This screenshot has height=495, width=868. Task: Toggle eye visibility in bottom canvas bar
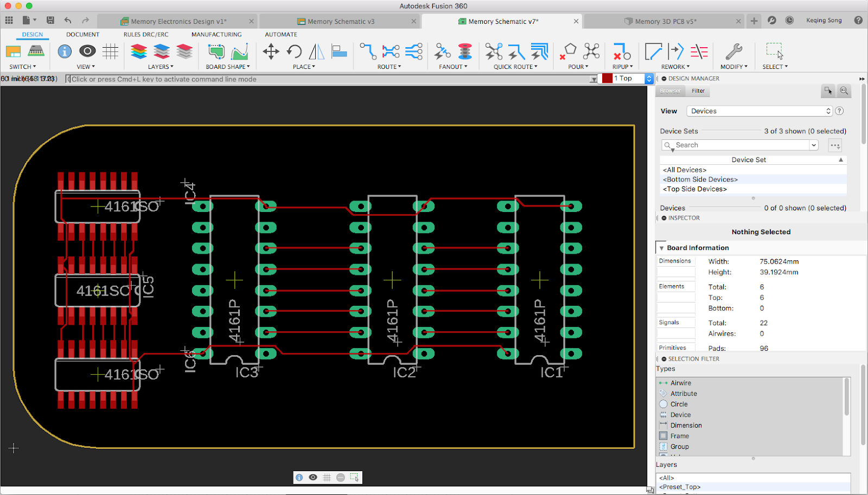(313, 478)
